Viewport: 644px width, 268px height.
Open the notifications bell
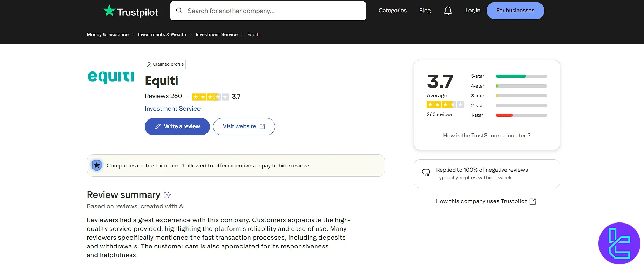[x=448, y=11]
